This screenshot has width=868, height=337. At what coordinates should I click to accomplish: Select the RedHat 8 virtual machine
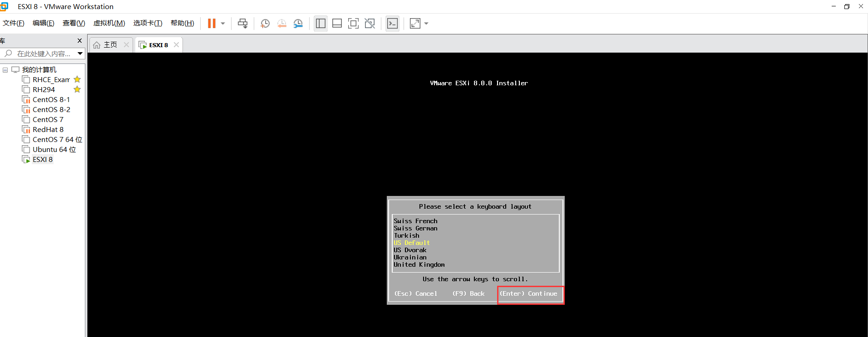48,130
